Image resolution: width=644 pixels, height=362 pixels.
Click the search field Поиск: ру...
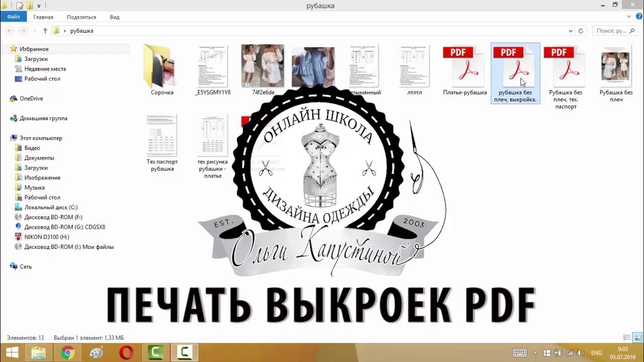615,31
